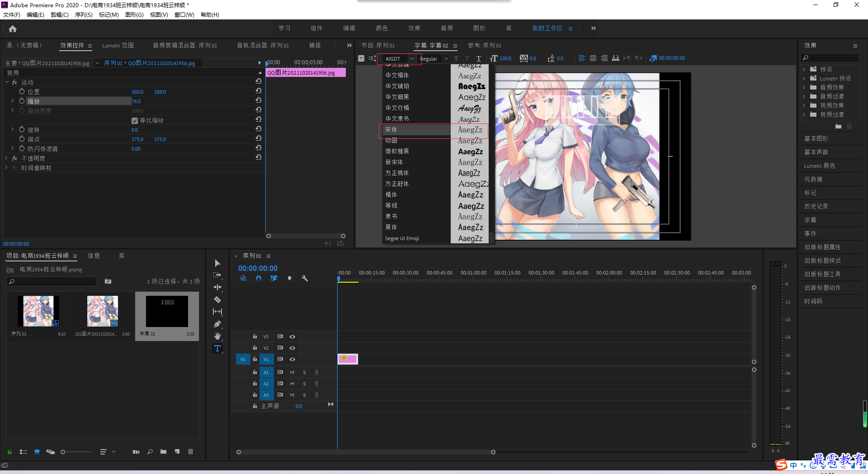Toggle insert sequences as nests icon

[x=243, y=279]
